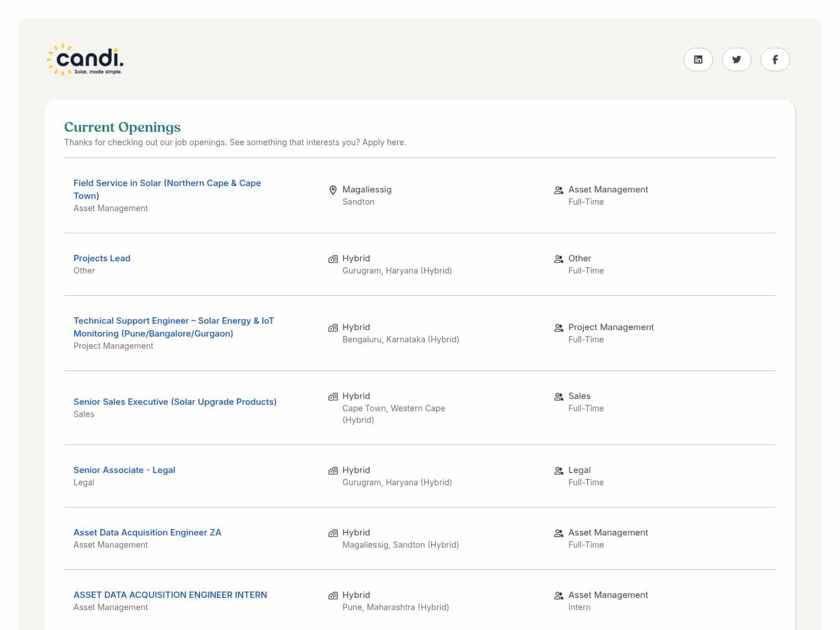Click the hybrid icon beside Magaliessig, Sandton (Hybrid)
This screenshot has width=840, height=630.
coord(333,533)
